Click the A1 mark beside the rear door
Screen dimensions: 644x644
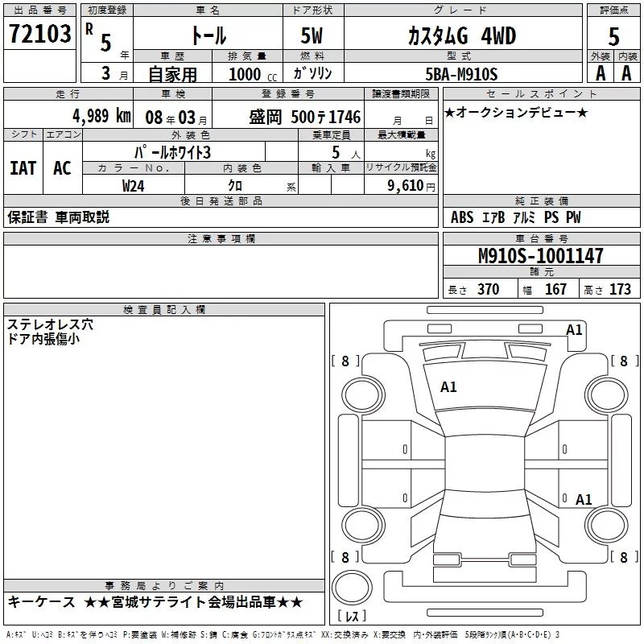pos(584,499)
